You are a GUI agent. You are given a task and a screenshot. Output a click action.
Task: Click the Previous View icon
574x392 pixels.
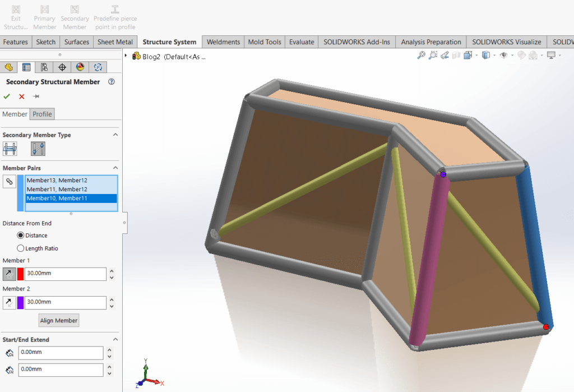tap(445, 56)
